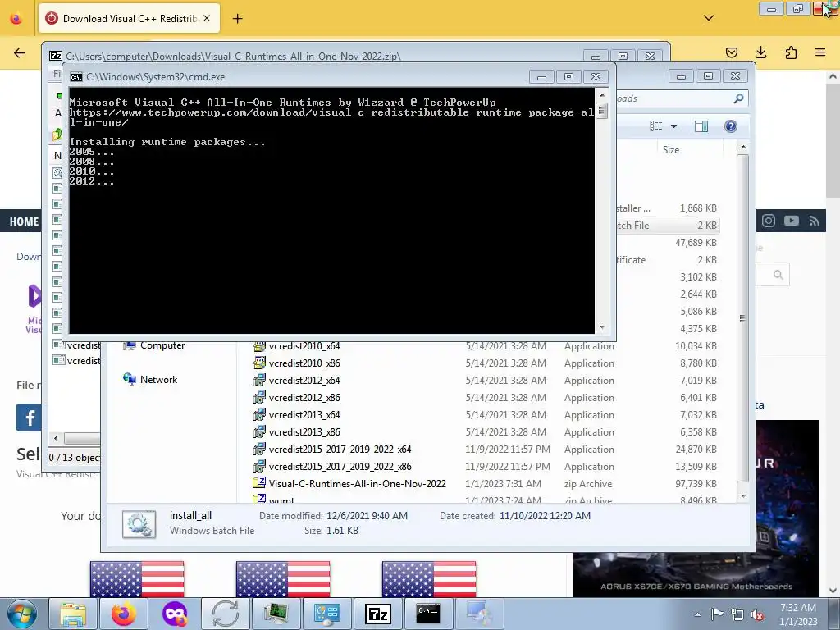Open TechPowerUp Instagram icon link
This screenshot has width=840, height=630.
coord(768,221)
